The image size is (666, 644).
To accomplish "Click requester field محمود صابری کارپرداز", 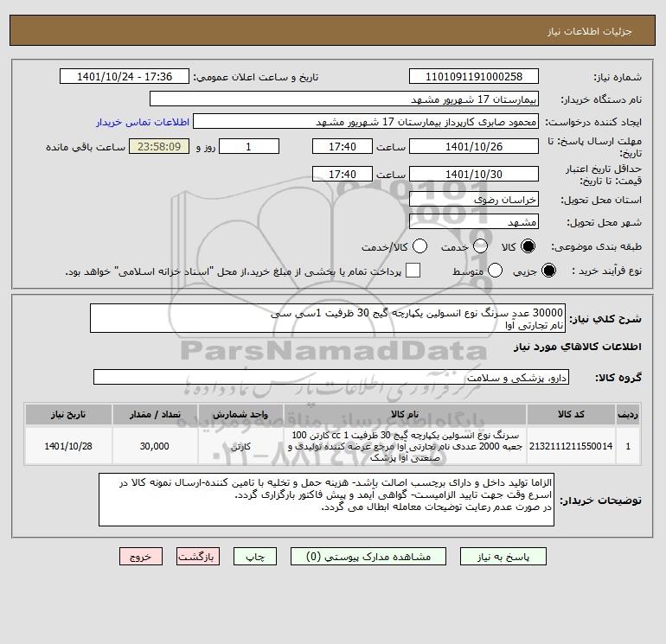I will pyautogui.click(x=366, y=121).
